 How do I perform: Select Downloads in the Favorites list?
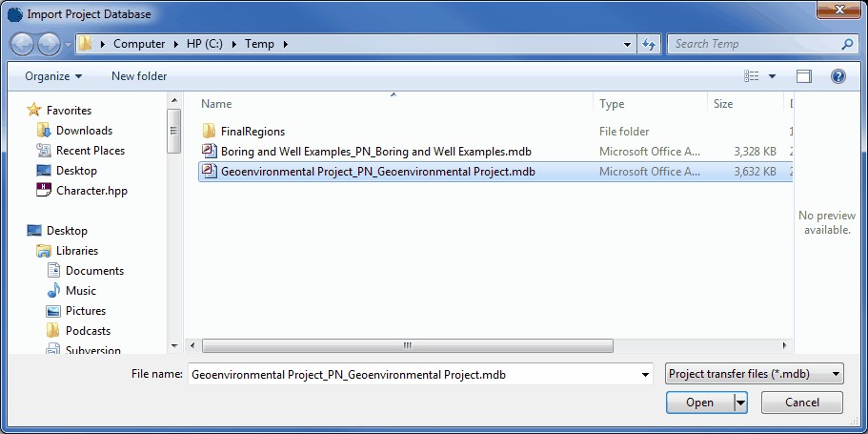84,131
